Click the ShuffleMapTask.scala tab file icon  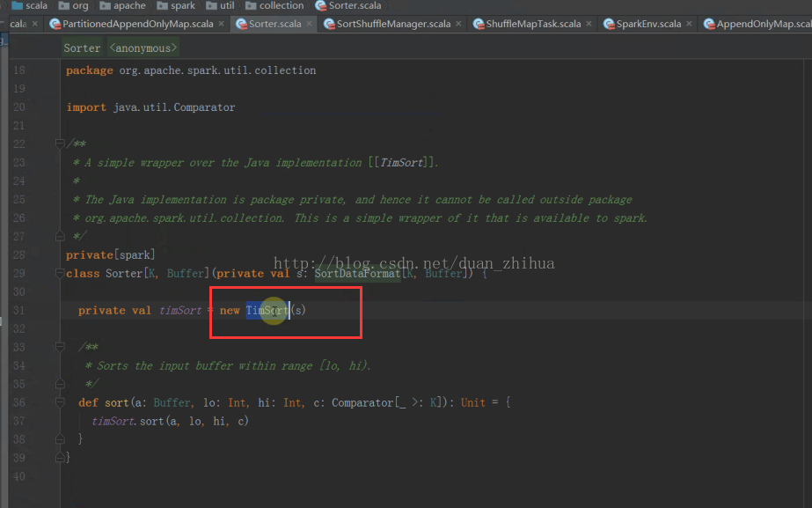click(x=479, y=24)
